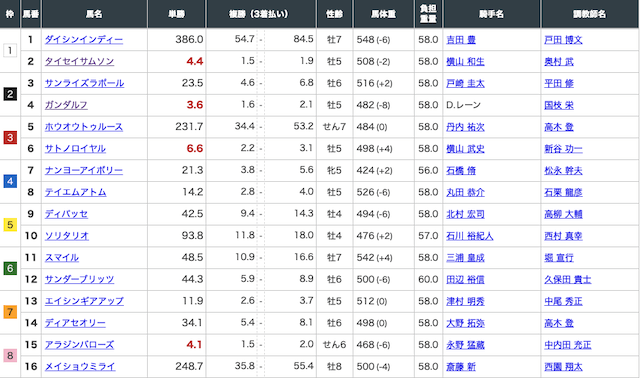Open trainer 中尾 秀正 page

click(x=563, y=301)
